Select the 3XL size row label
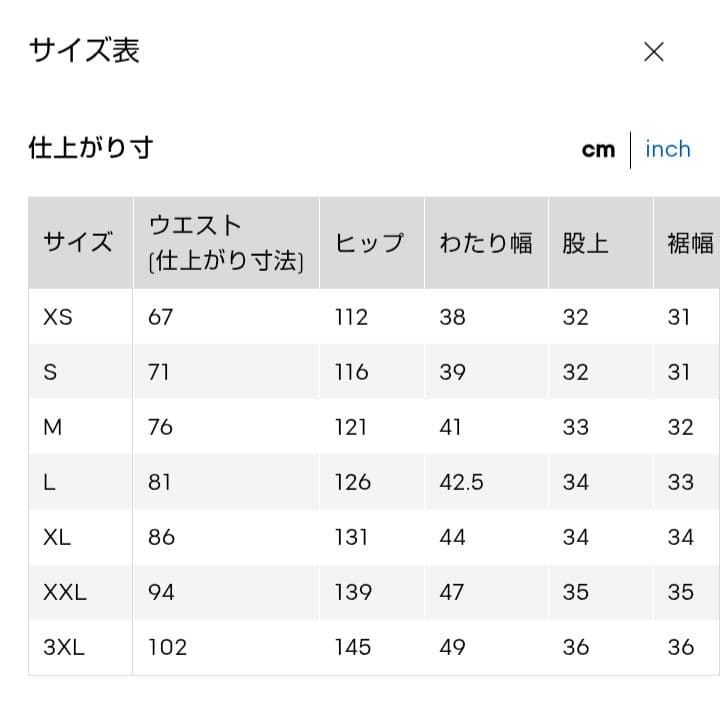Viewport: 720px width, 707px height. pos(64,647)
